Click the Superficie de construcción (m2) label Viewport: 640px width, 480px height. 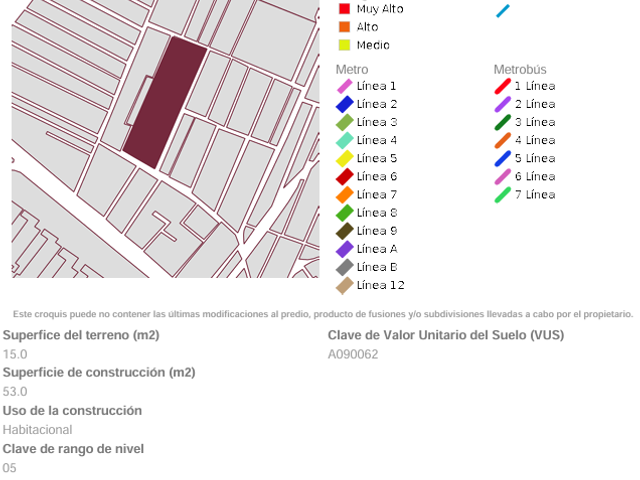99,373
